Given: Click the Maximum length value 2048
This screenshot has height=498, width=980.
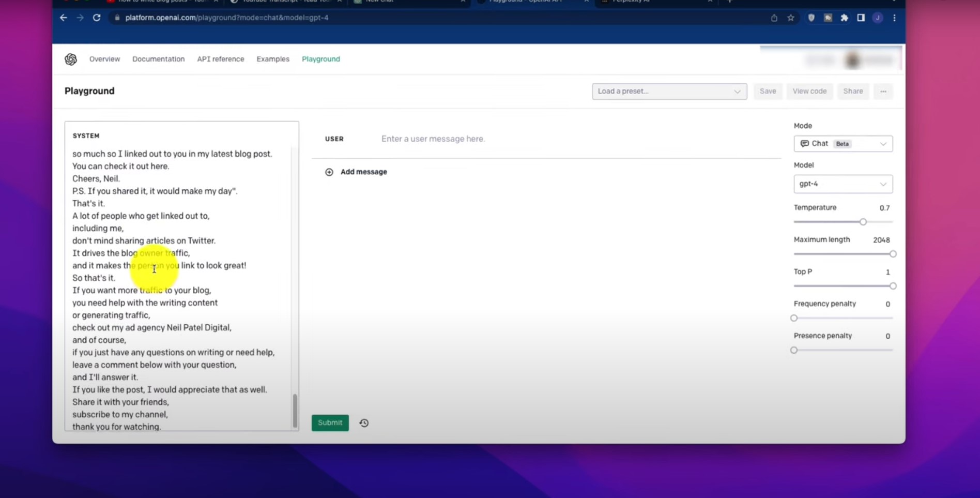Looking at the screenshot, I should [x=881, y=240].
